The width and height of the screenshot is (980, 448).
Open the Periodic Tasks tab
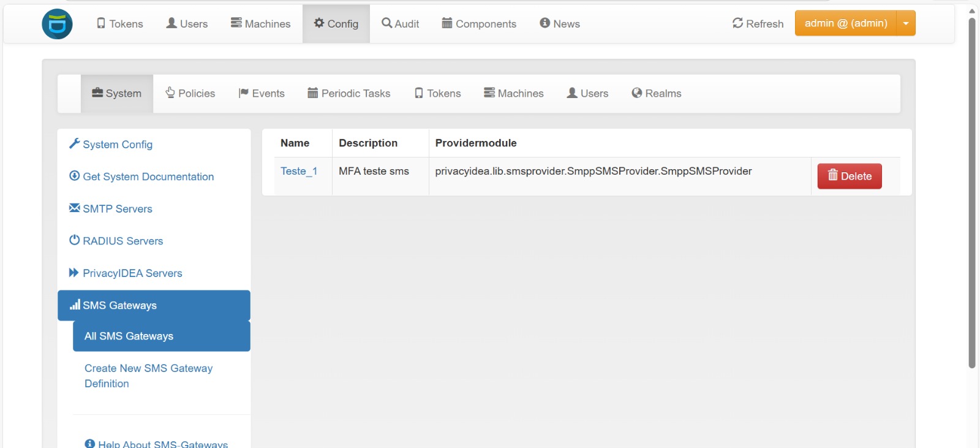tap(349, 93)
